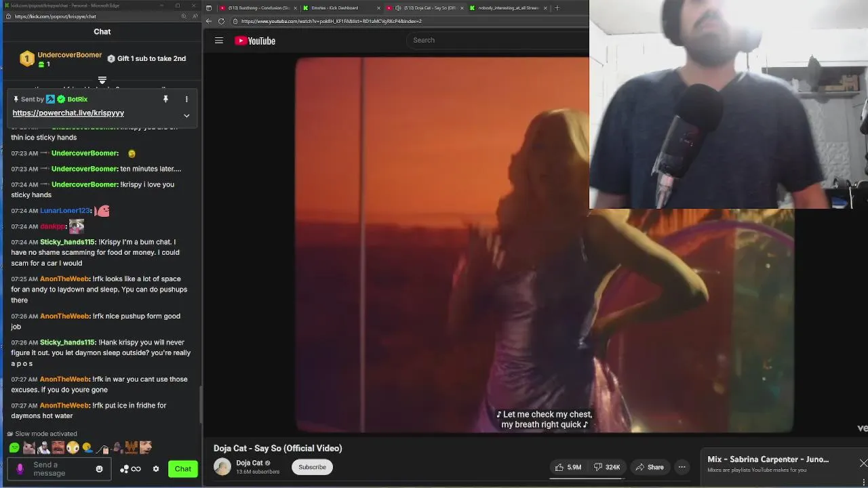Switch to nobody_interesting_at_all Stream tab
The image size is (868, 488).
pyautogui.click(x=507, y=8)
